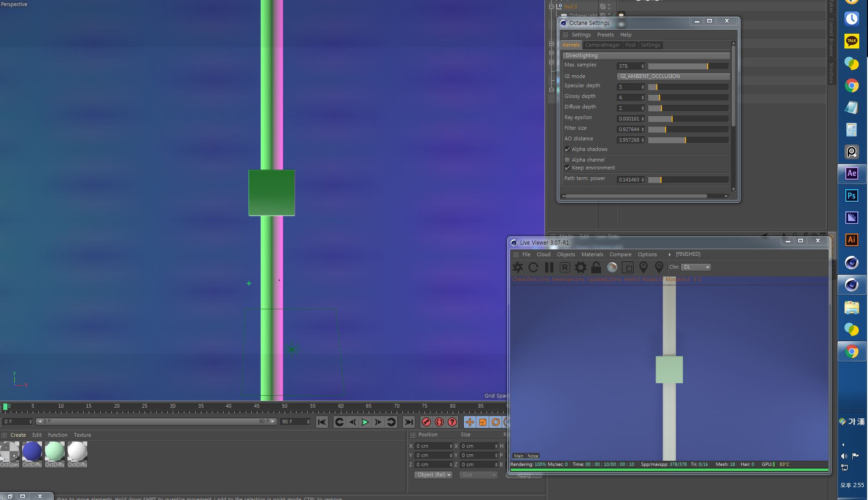Toggle Alpha shadows checkbox
Image resolution: width=868 pixels, height=500 pixels.
567,149
